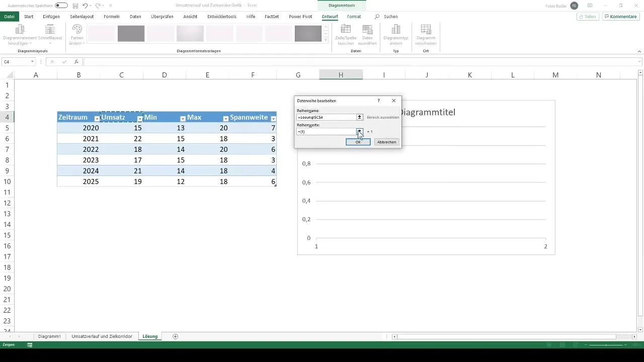Select row header 7
The image size is (644, 362).
pyautogui.click(x=7, y=149)
